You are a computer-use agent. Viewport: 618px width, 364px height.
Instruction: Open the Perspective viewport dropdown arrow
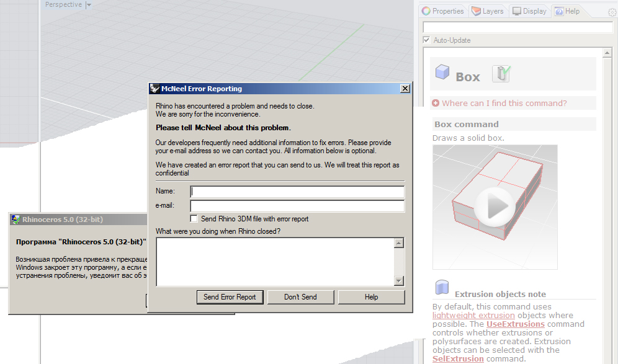(88, 5)
